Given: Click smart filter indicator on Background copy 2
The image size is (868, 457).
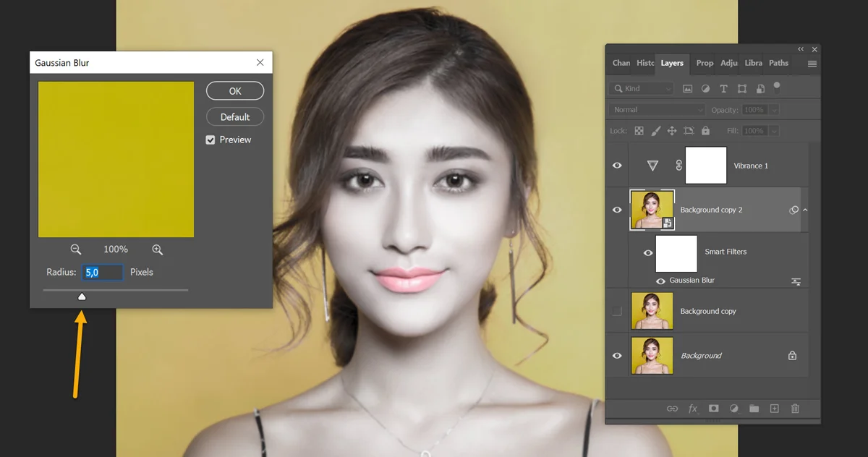Looking at the screenshot, I should pos(794,210).
